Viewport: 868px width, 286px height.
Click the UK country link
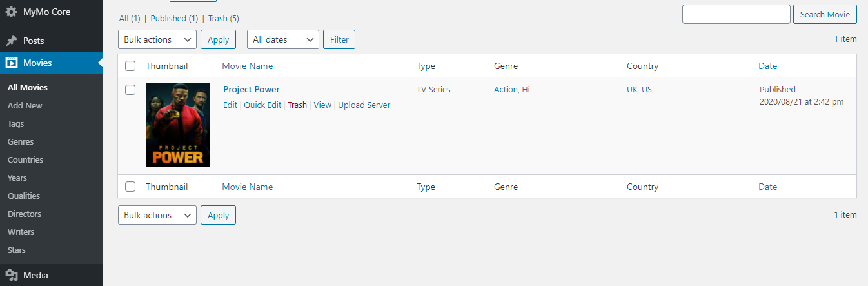632,89
